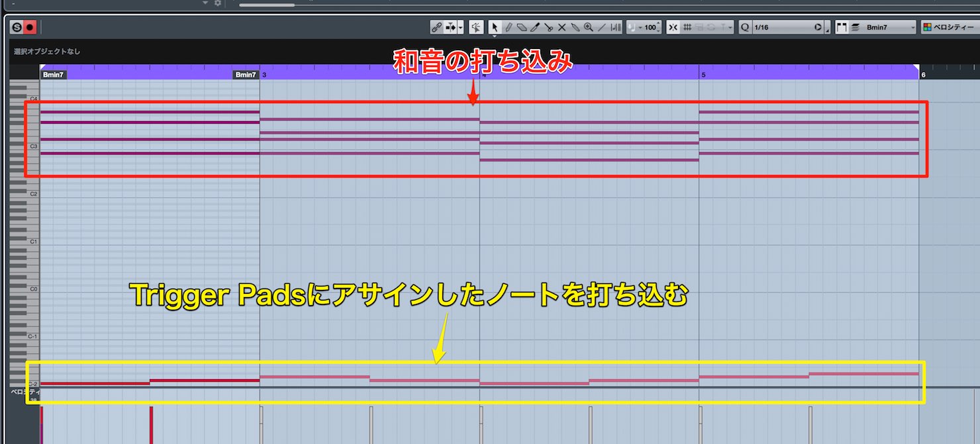Toggle the arrow icon right of 1/16

point(818,27)
